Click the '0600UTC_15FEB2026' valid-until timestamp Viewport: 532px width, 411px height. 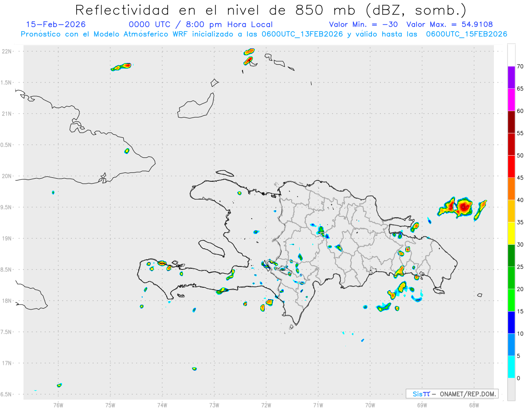point(466,34)
